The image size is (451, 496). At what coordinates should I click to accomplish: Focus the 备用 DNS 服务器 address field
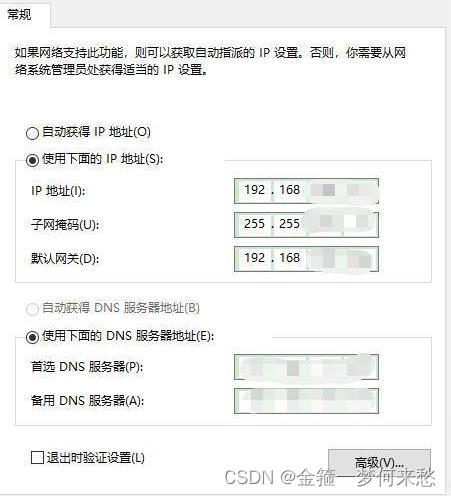[x=306, y=401]
